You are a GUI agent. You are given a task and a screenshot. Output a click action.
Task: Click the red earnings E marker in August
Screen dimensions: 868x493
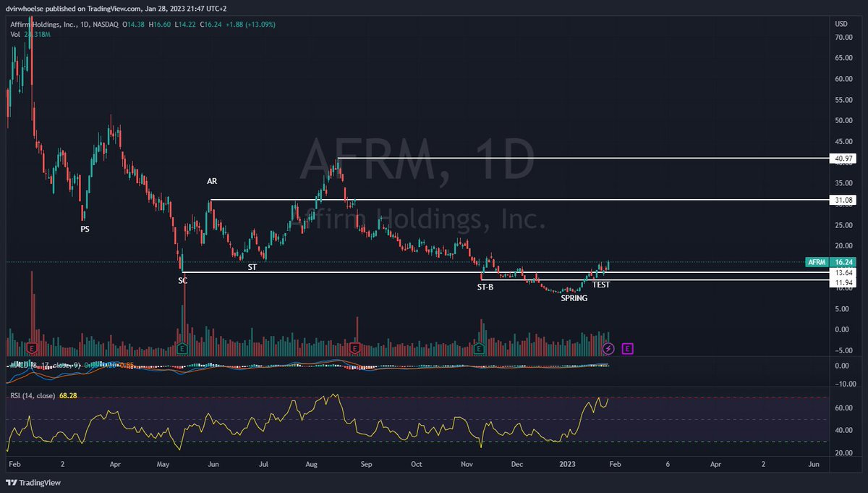[x=354, y=349]
